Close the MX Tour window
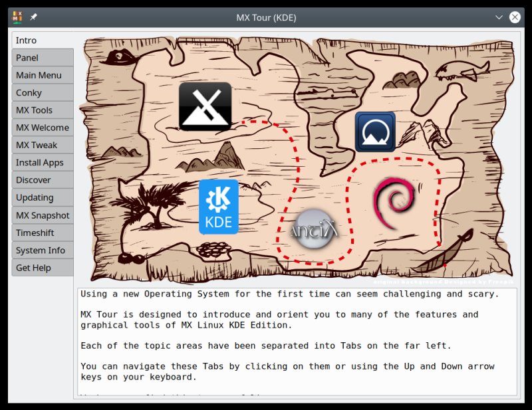Screen dimensions: 532x410 point(515,17)
